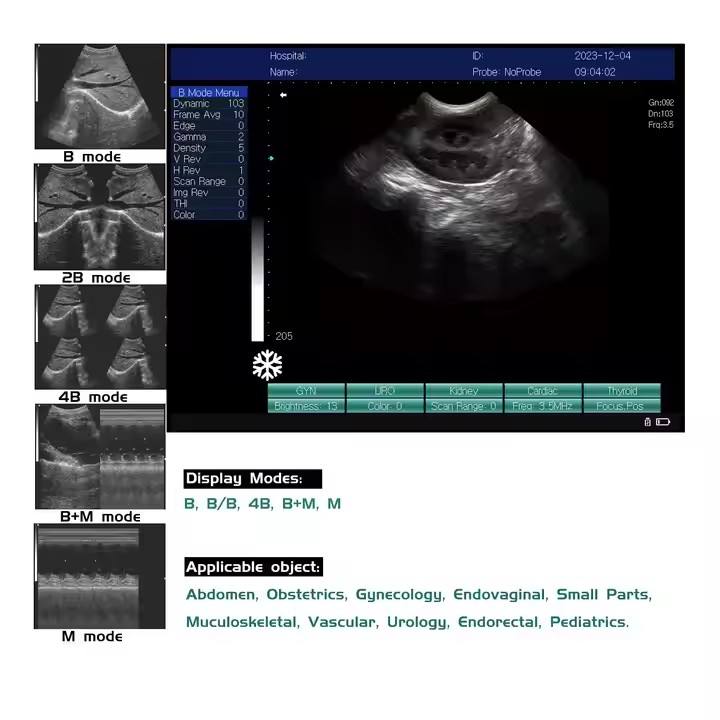Choose the URO preset button
Screen dimensions: 720x720
point(385,391)
